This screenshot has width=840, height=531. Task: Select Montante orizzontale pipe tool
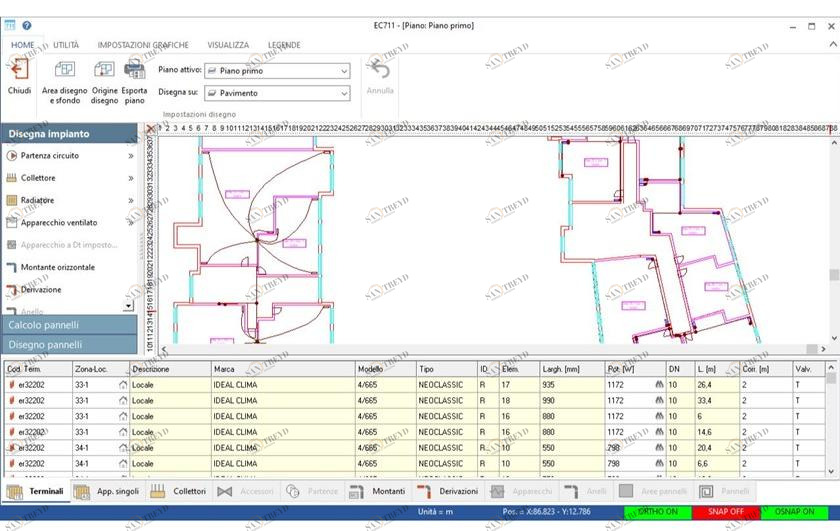(x=58, y=268)
